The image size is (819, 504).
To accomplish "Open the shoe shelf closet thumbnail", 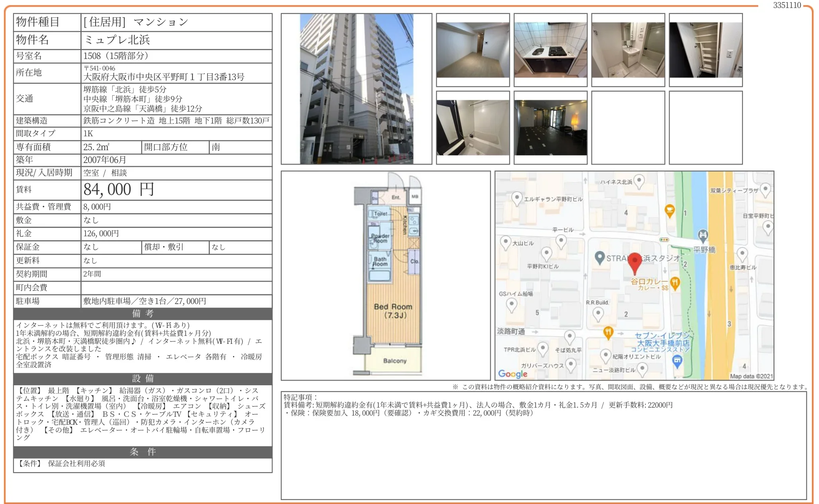I will (706, 50).
